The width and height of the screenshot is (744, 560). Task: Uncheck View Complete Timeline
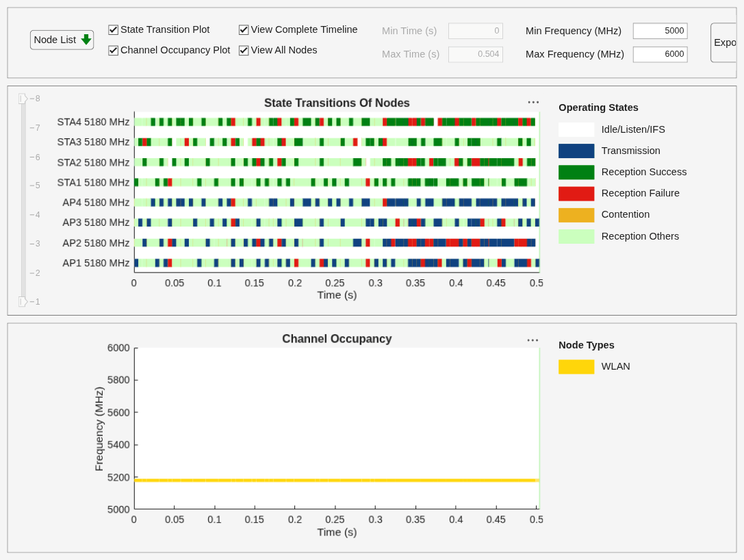click(244, 30)
